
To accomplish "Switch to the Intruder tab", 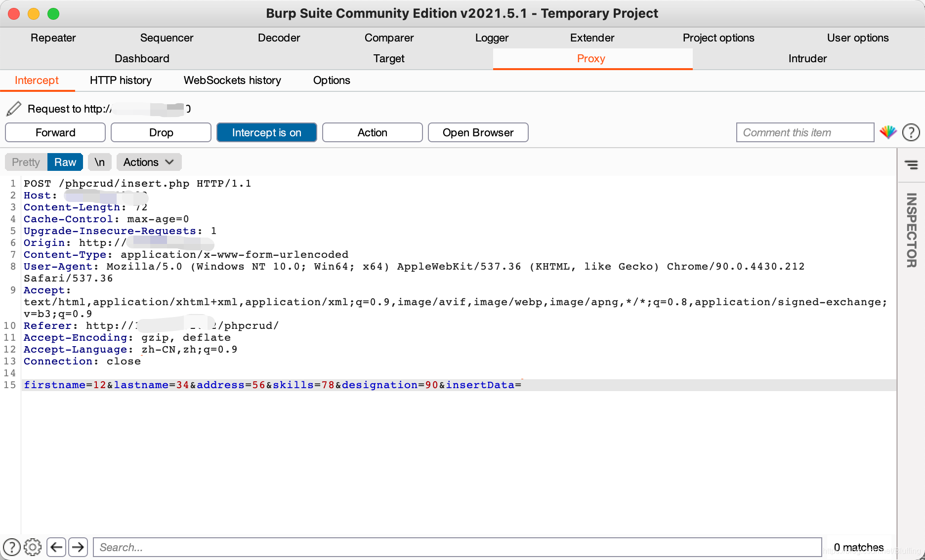I will tap(808, 58).
